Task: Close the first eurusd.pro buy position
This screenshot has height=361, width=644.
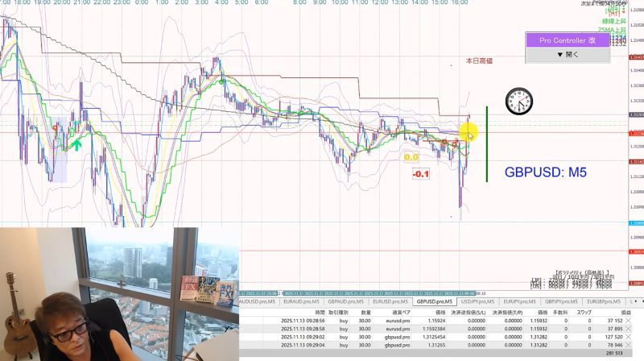Action: pyautogui.click(x=629, y=321)
